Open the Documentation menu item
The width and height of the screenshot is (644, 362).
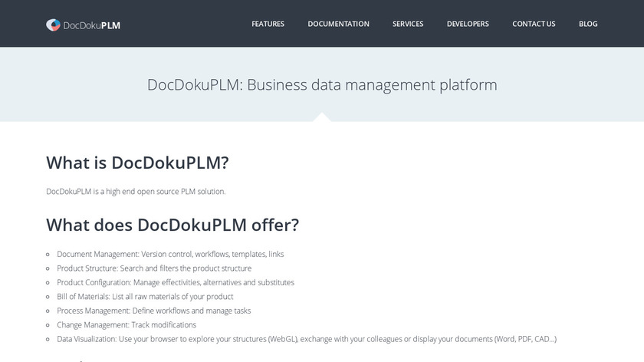[x=338, y=24]
